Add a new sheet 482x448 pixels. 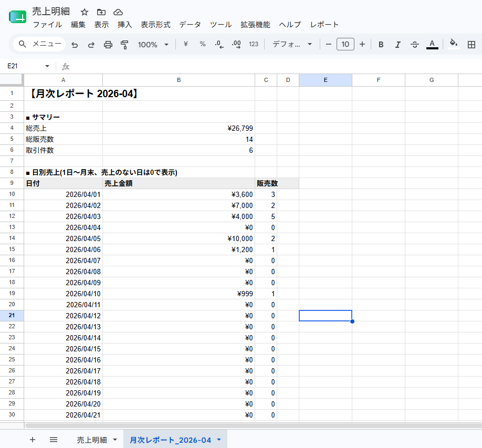33,440
